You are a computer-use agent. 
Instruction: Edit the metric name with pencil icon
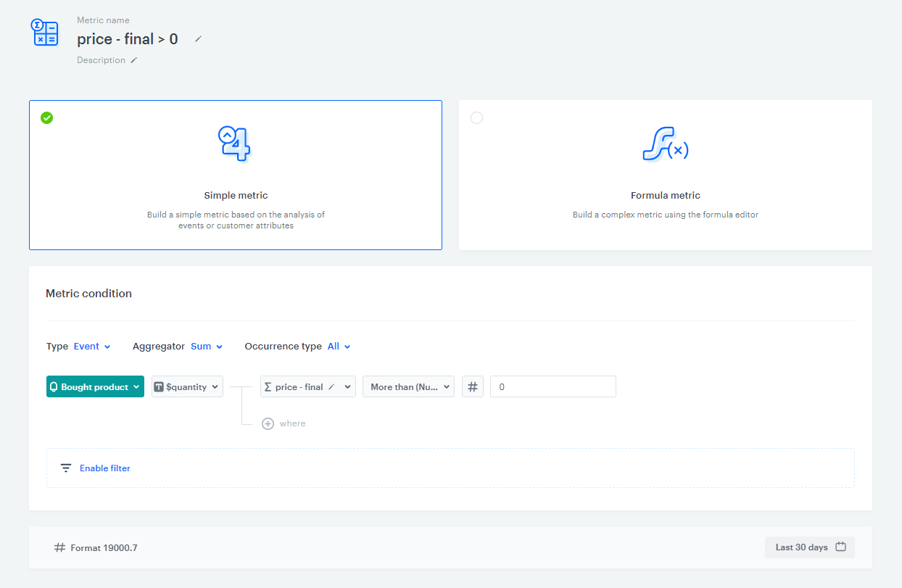pyautogui.click(x=198, y=39)
